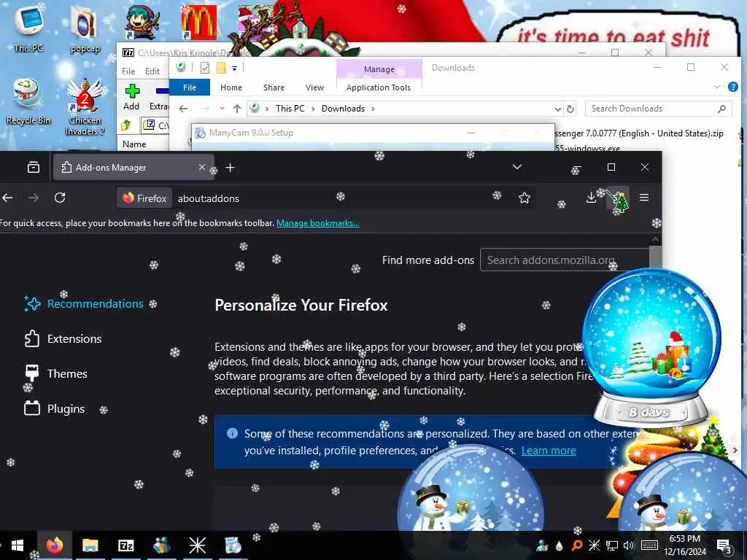The width and height of the screenshot is (747, 560).
Task: Click the 6:53 PM clock in the taskbar
Action: click(x=684, y=539)
